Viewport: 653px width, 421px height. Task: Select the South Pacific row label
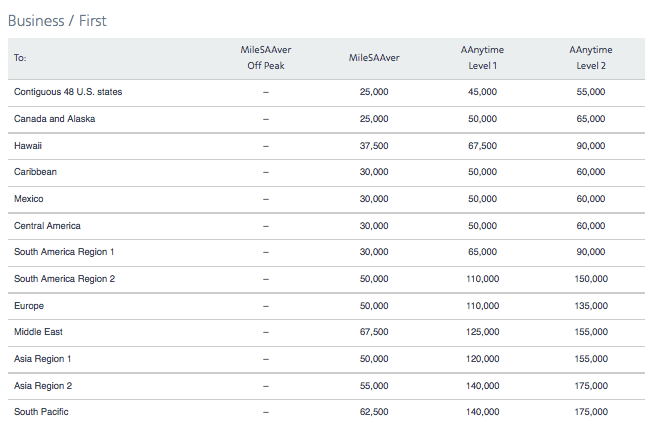point(41,412)
